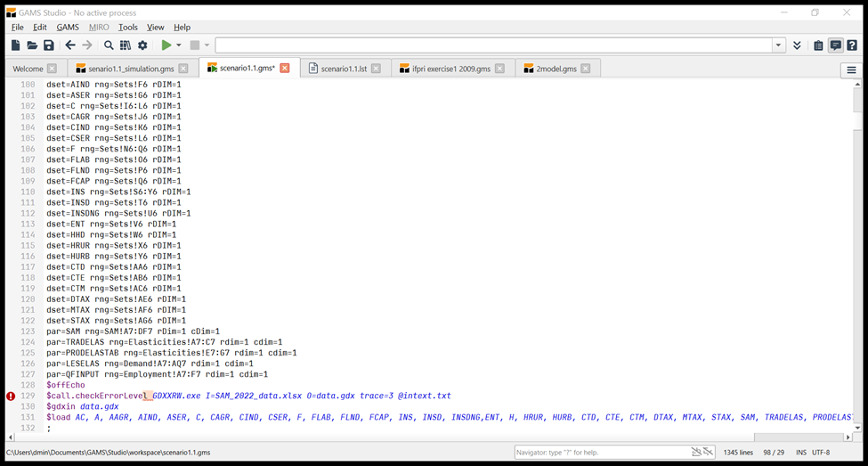Run the GAMS model with green play button
The image size is (868, 466).
(166, 45)
